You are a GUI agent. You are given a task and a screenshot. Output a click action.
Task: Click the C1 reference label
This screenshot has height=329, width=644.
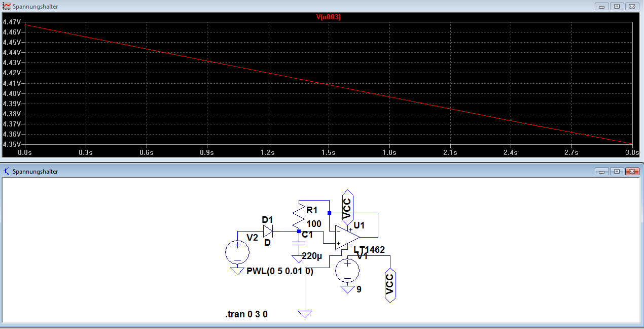pos(307,235)
